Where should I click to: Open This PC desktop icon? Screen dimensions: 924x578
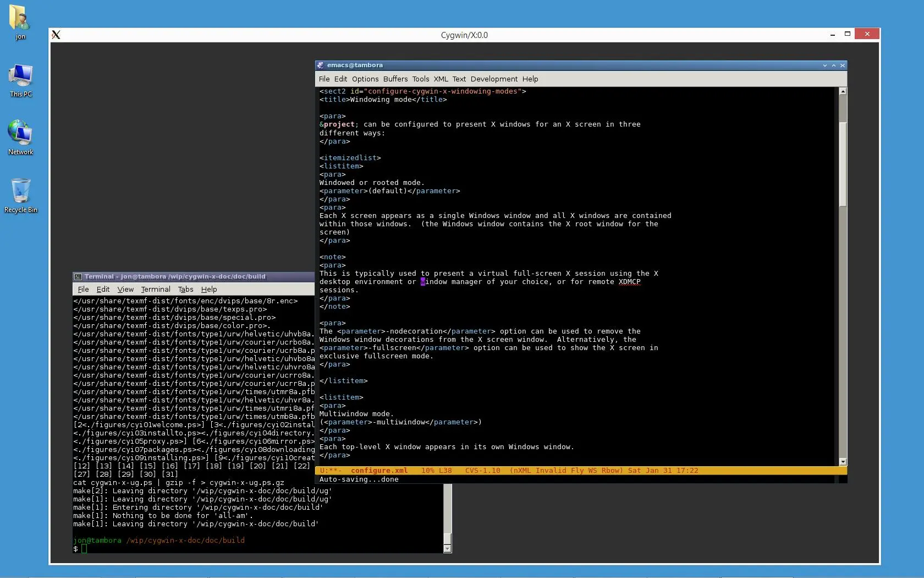pyautogui.click(x=21, y=80)
